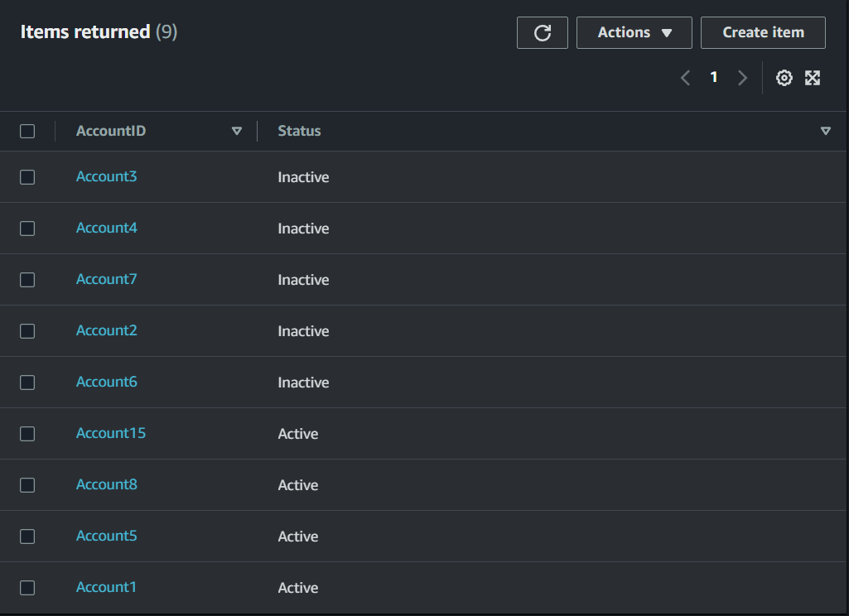Open the Account8 item link

tap(107, 484)
